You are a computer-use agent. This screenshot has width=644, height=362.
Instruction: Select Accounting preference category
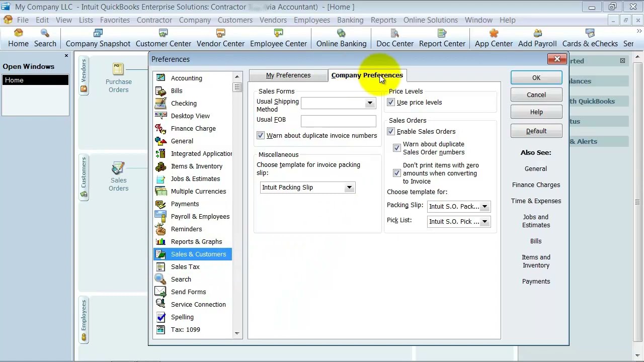point(192,78)
